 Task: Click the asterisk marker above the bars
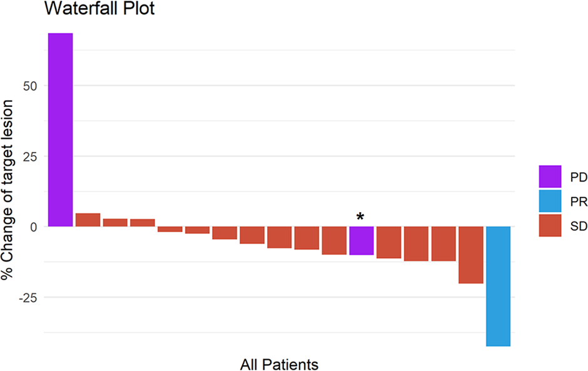point(360,217)
